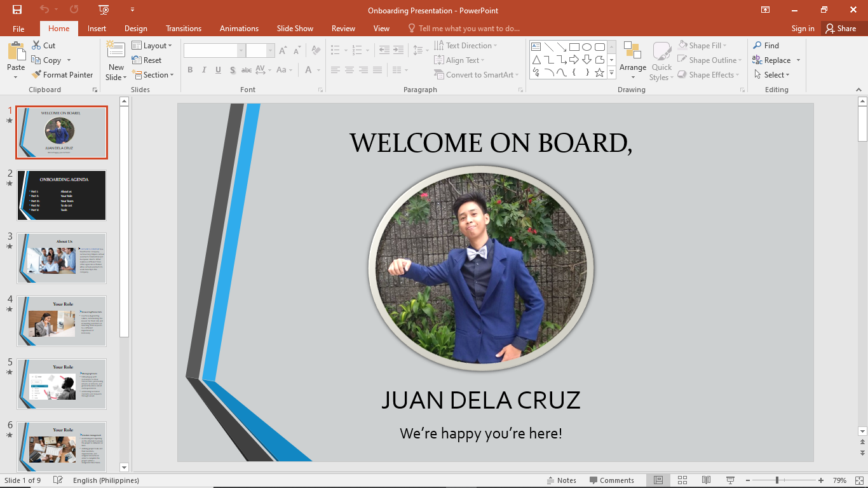This screenshot has height=488, width=868.
Task: Zoom out with the minus button
Action: 749,480
